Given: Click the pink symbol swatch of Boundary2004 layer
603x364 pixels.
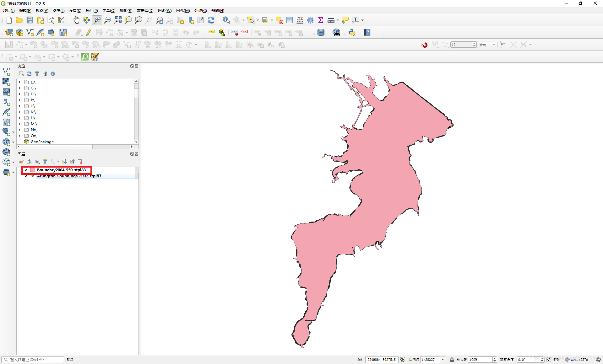Looking at the screenshot, I should click(33, 170).
